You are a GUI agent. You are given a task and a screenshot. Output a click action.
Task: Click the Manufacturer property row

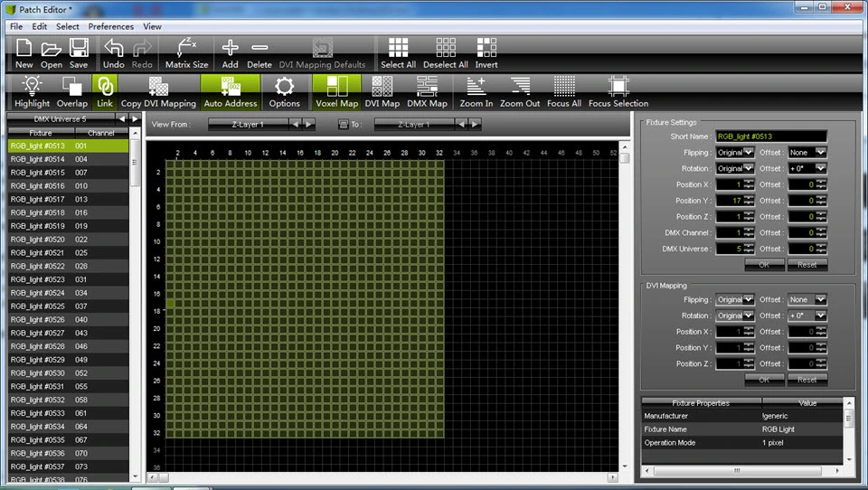[742, 416]
